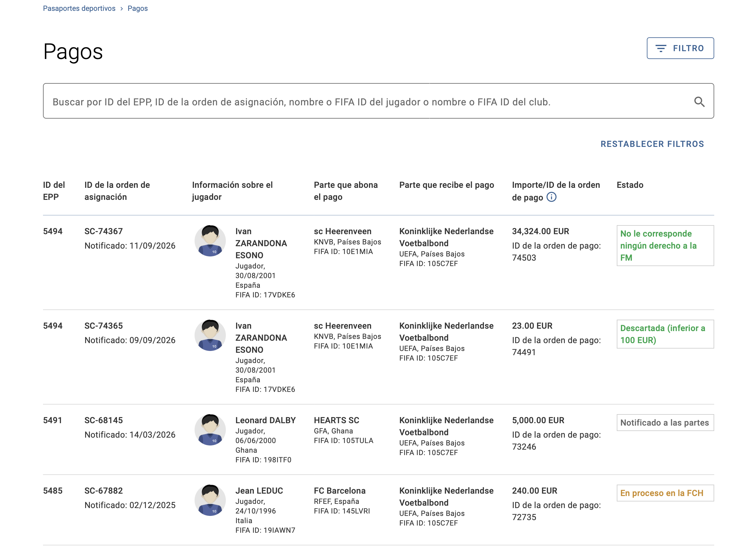Click 'Parte que recibe el pago' header
The image size is (756, 549).
pyautogui.click(x=446, y=185)
